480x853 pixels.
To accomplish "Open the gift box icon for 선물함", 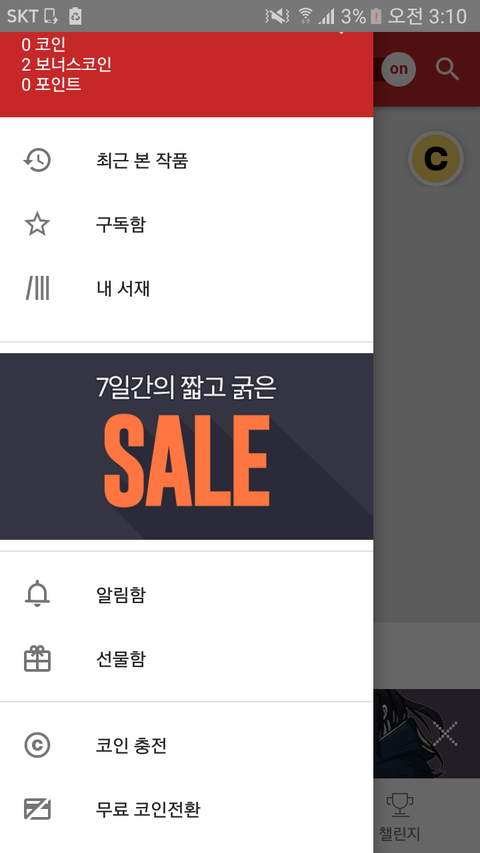I will pos(37,658).
